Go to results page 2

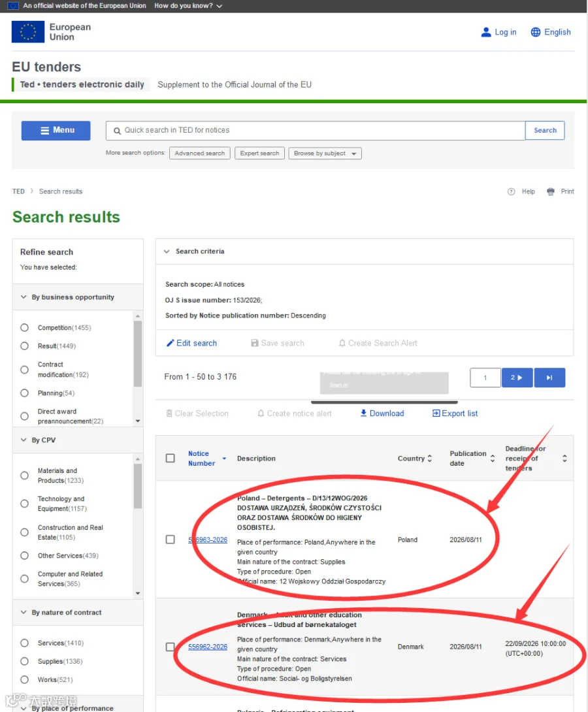[x=517, y=378]
